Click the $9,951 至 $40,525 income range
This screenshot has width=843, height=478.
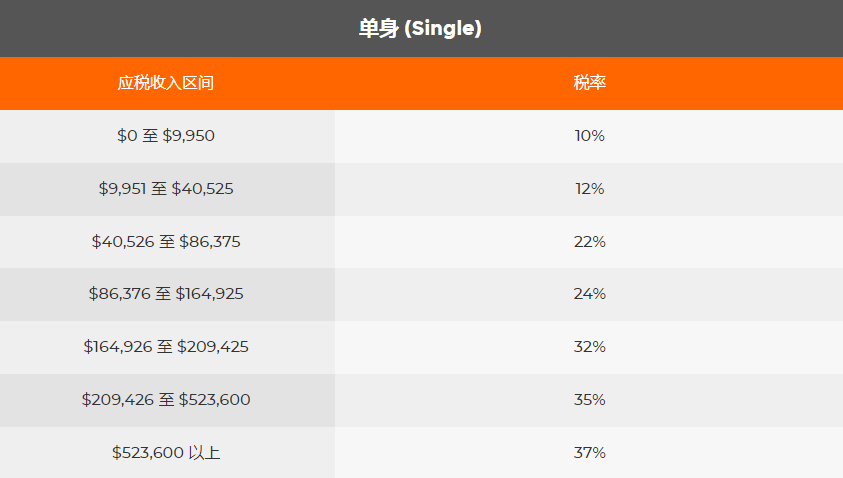tap(166, 189)
